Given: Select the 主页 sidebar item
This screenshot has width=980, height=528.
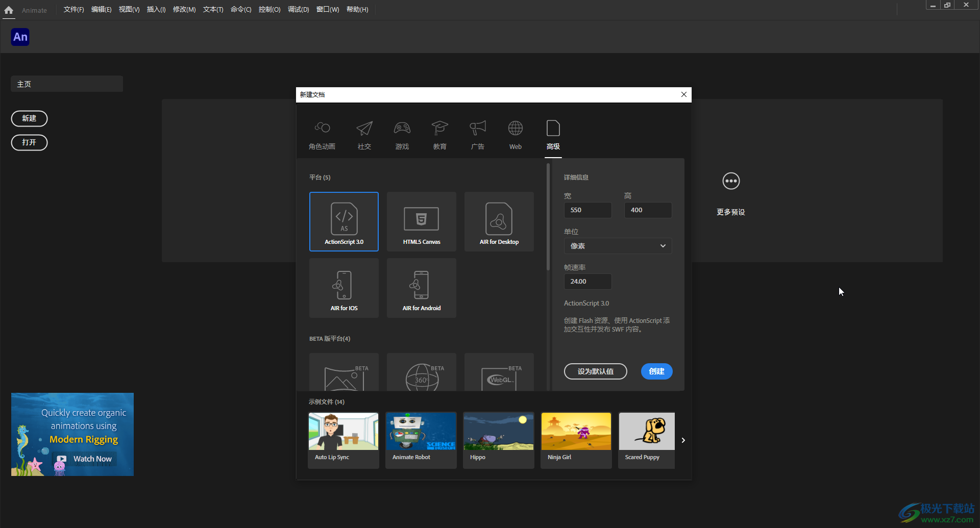Looking at the screenshot, I should [67, 84].
